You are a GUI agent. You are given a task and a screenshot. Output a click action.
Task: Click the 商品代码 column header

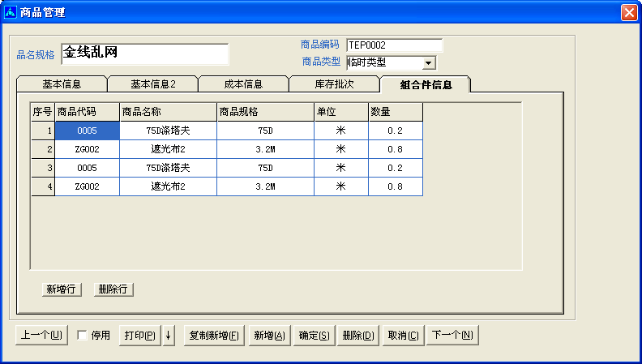point(88,112)
